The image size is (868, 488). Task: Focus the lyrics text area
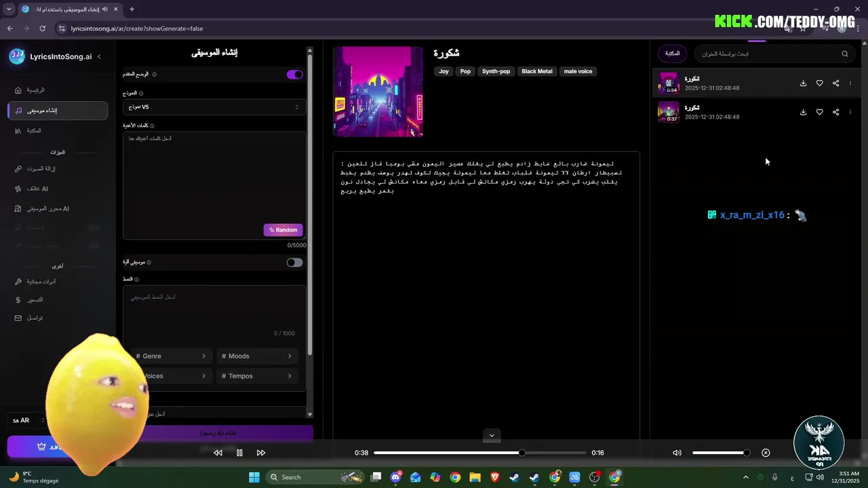point(214,185)
